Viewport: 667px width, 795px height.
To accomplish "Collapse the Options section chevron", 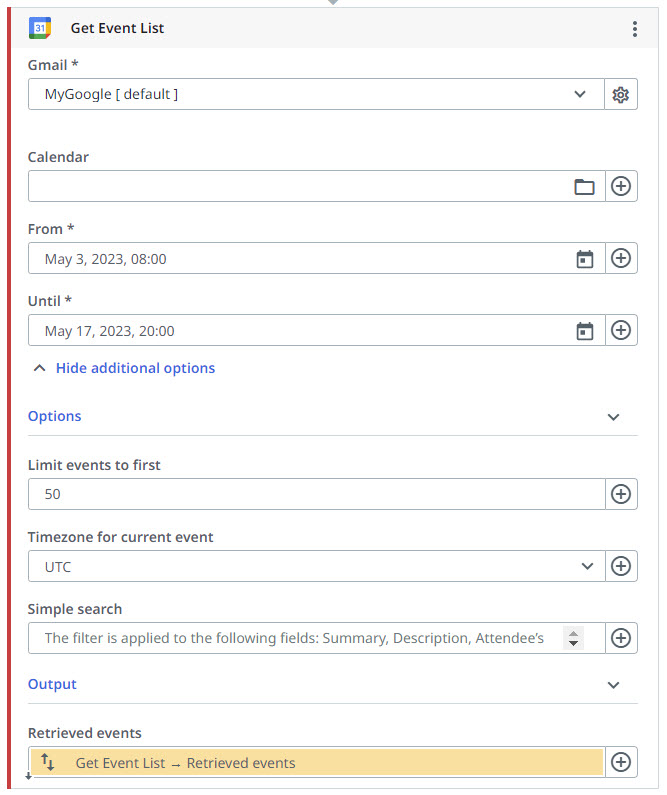I will (x=614, y=417).
